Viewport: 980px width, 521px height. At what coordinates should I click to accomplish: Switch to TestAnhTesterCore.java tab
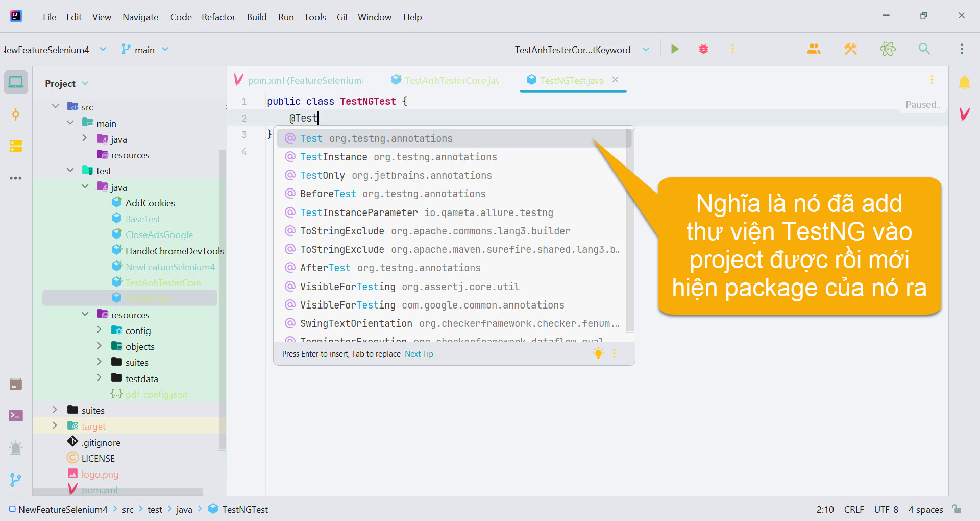(445, 80)
